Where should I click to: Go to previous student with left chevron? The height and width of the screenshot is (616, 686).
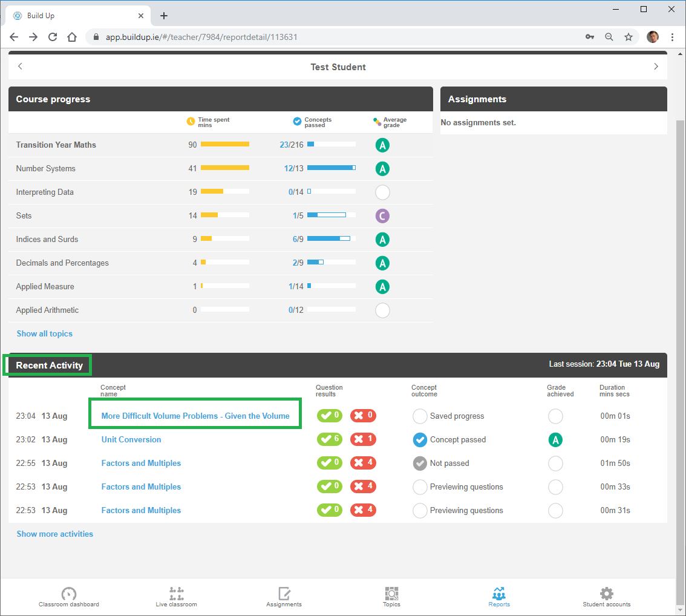[x=20, y=67]
